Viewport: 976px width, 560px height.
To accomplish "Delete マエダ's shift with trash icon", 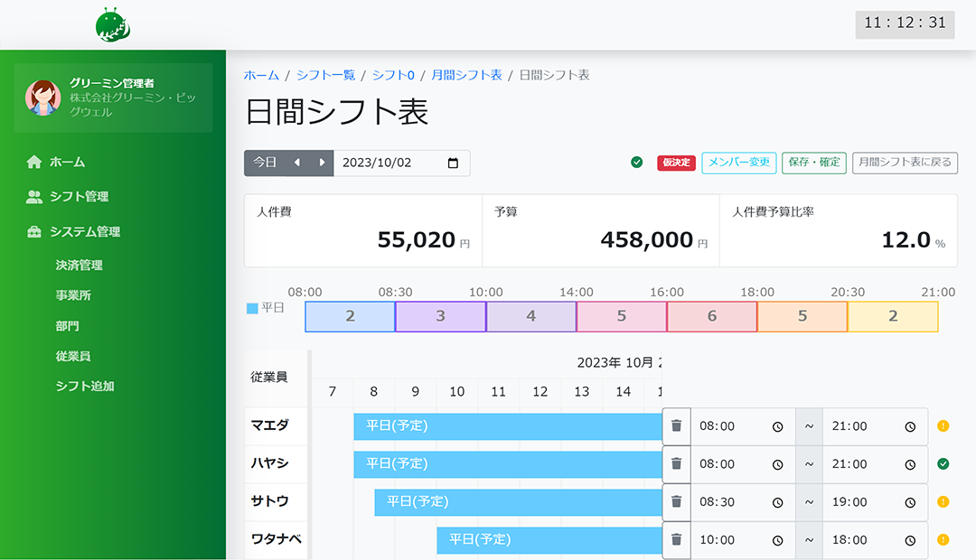I will tap(676, 426).
